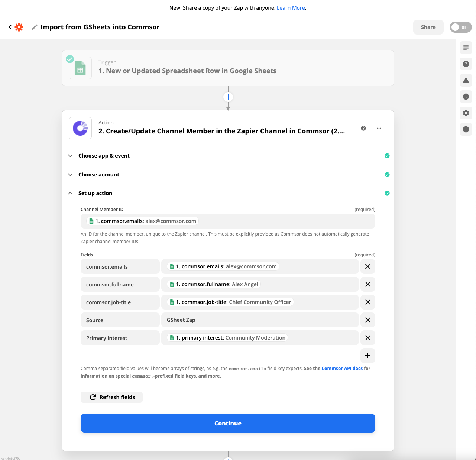Open the Zap settings gear icon
This screenshot has height=460, width=476.
pos(466,113)
